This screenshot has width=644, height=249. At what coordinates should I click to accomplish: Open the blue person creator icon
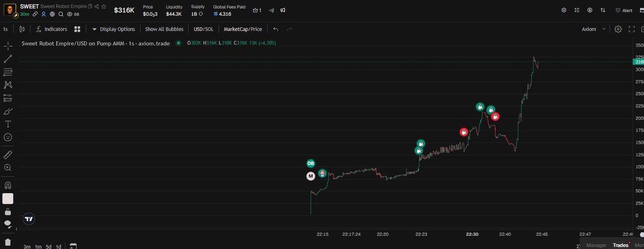tap(43, 14)
